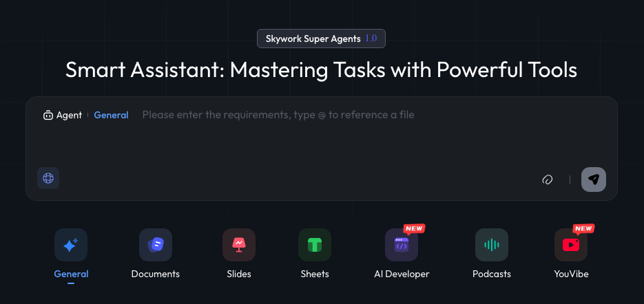
Task: Click the NEW badge on AI Developer
Action: pos(414,229)
